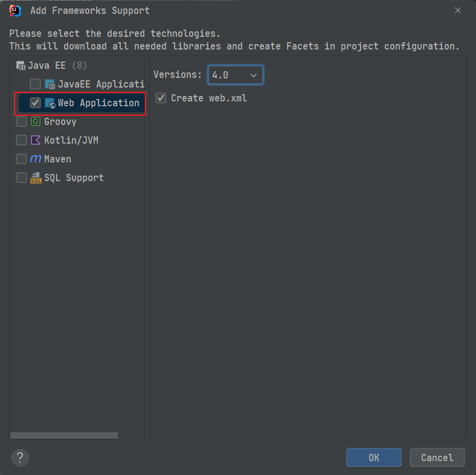The image size is (476, 475).
Task: Uncheck the Web Application checkbox
Action: pos(35,103)
